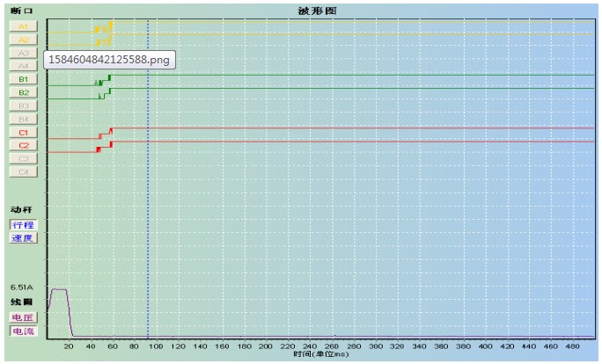Enable the B3 channel button
The image size is (602, 364).
(x=23, y=106)
